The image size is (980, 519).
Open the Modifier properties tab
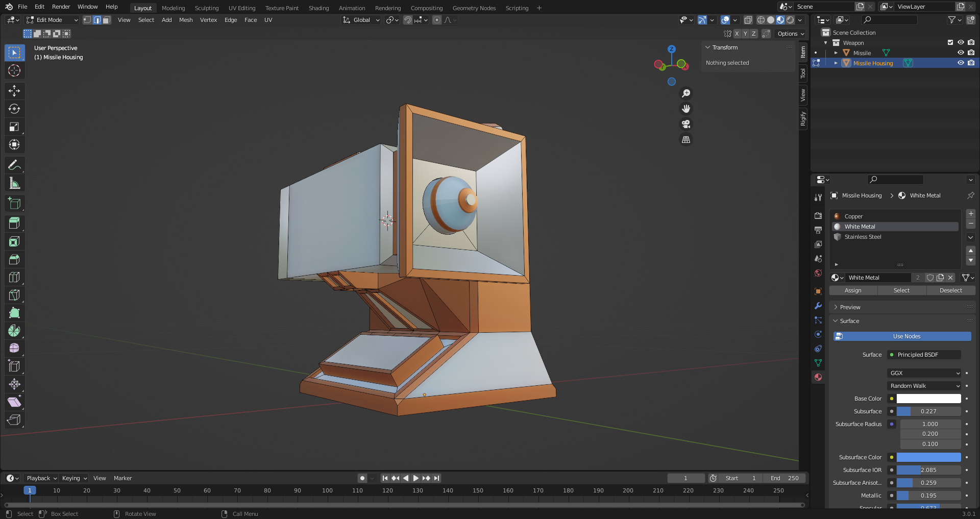coord(818,306)
